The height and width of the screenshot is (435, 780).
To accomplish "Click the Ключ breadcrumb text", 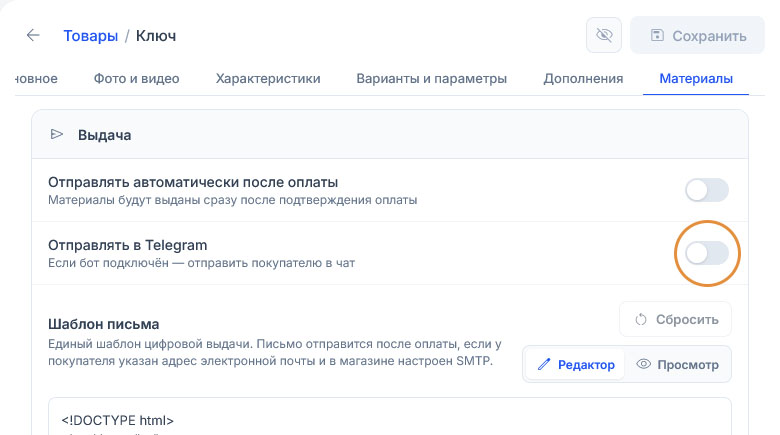I will (156, 36).
